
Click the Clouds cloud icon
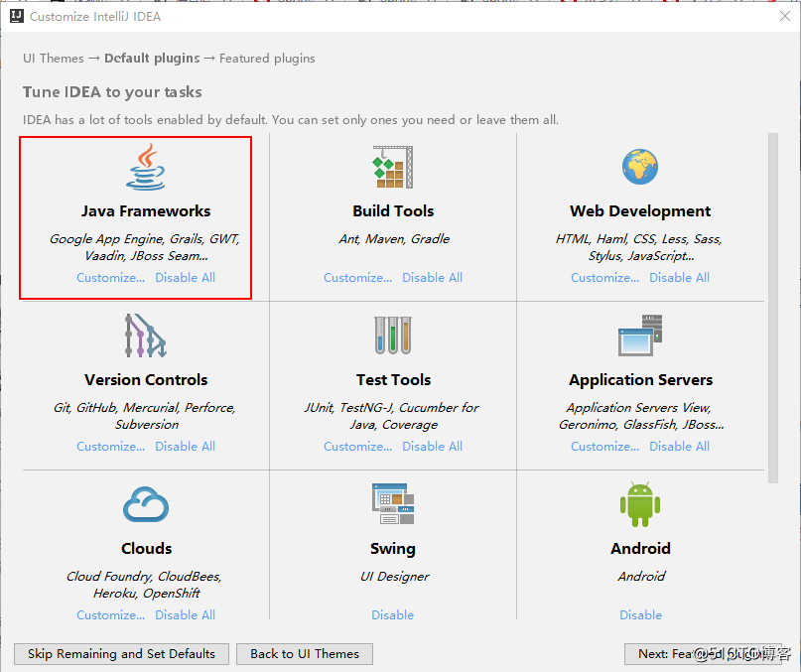[x=146, y=504]
